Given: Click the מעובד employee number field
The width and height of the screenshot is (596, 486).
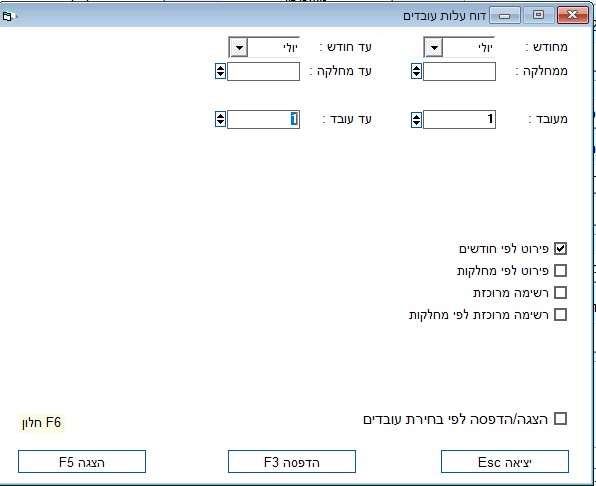Looking at the screenshot, I should 459,119.
